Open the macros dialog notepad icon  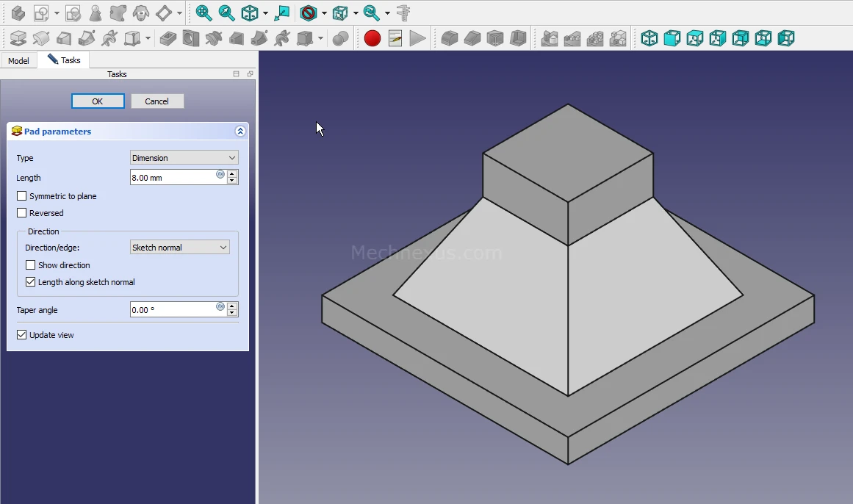pos(395,38)
